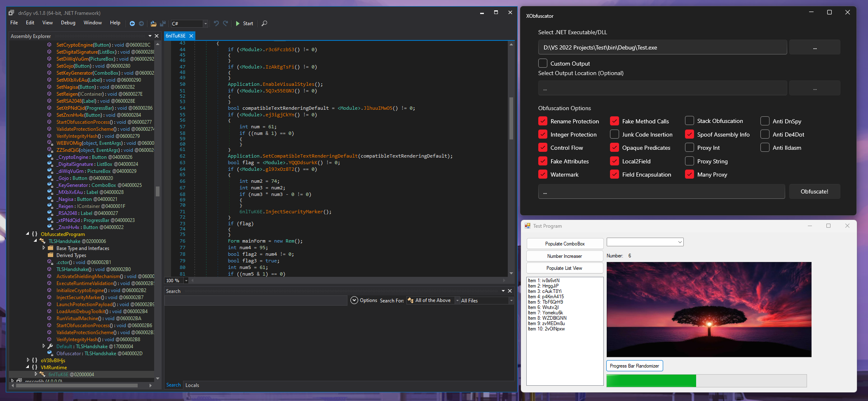Screen dimensions: 868x401
Task: Open the 'All of the Above' search filter dropdown
Action: 457,300
